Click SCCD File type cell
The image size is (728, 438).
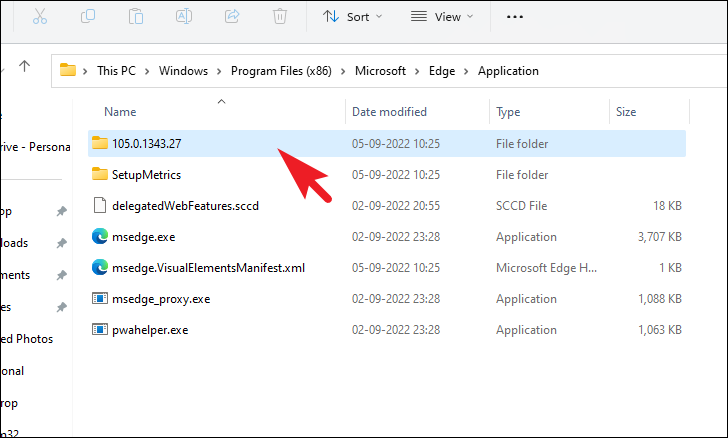(521, 206)
